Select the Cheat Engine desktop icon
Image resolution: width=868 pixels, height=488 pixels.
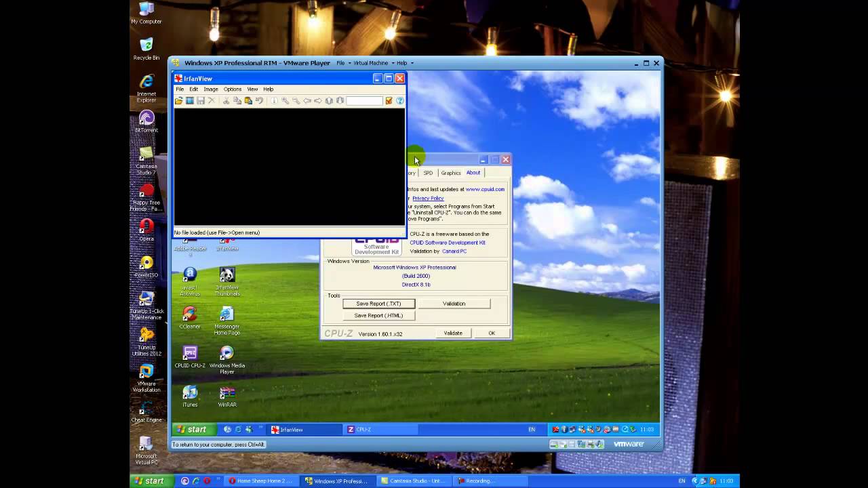coord(146,413)
